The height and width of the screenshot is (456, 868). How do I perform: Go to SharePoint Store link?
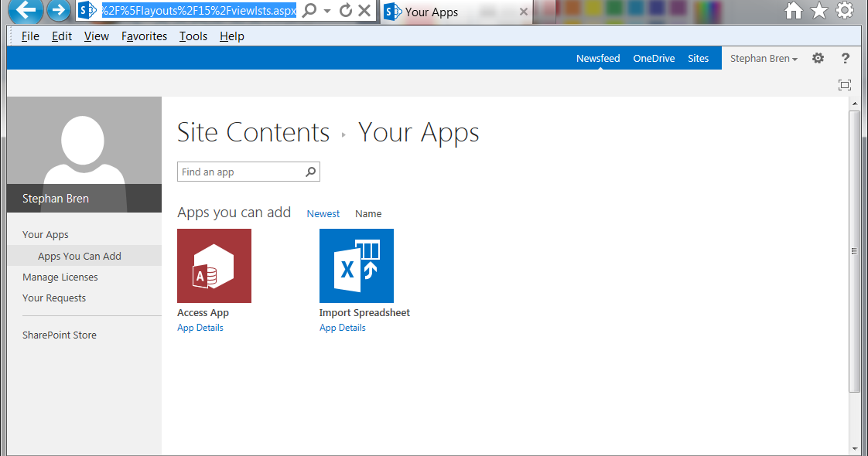point(60,335)
